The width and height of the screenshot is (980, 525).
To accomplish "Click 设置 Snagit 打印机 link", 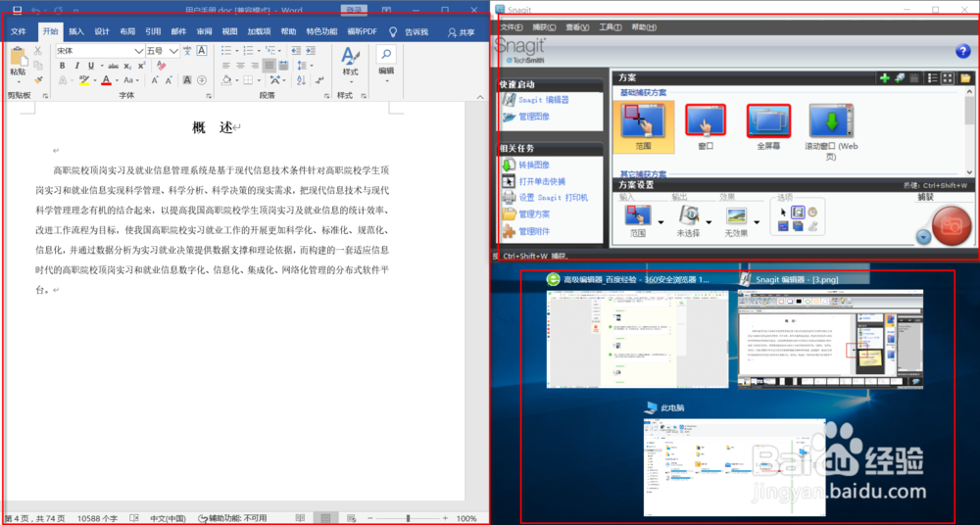I will point(554,198).
